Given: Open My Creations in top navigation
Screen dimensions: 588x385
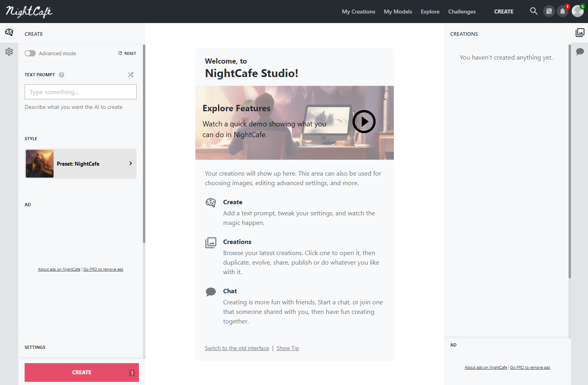Looking at the screenshot, I should [359, 12].
